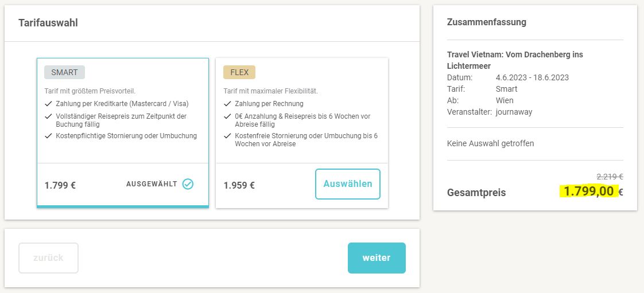Go back using the zurück button

coord(48,257)
